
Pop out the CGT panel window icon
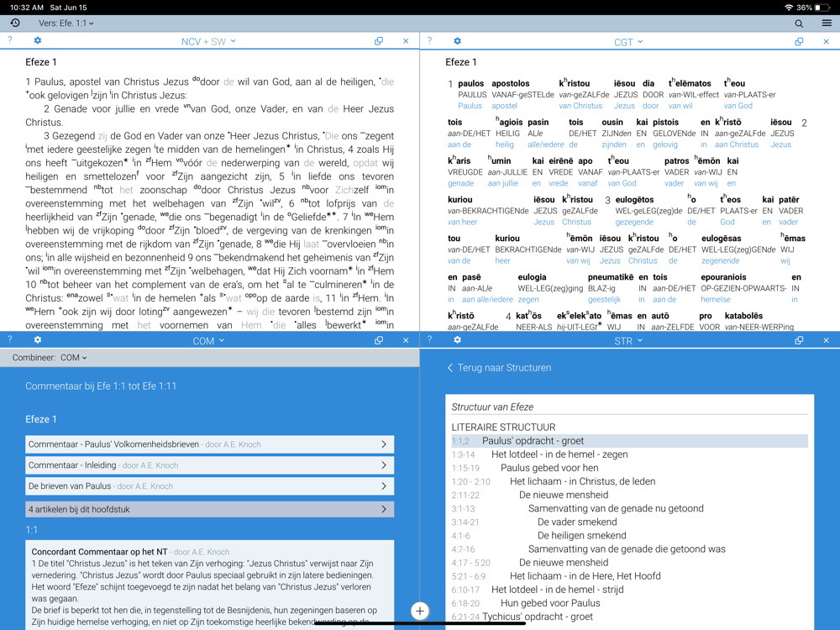pyautogui.click(x=799, y=41)
